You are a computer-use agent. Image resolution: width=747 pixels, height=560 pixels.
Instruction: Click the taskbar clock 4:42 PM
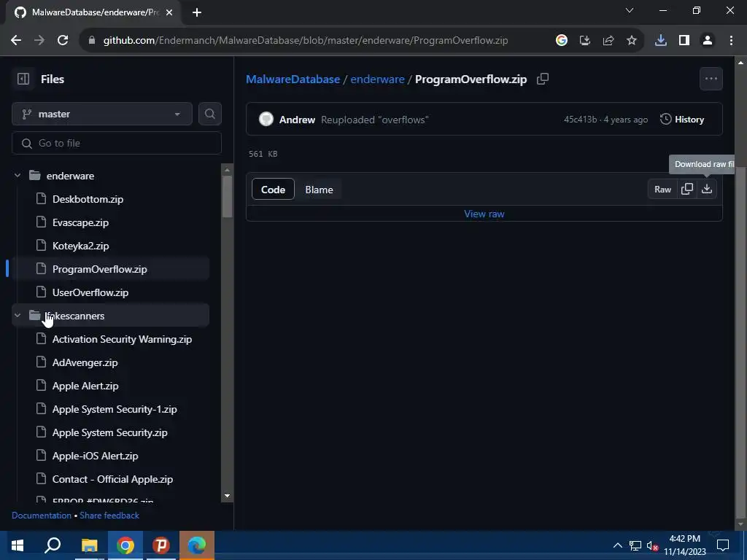(x=684, y=539)
